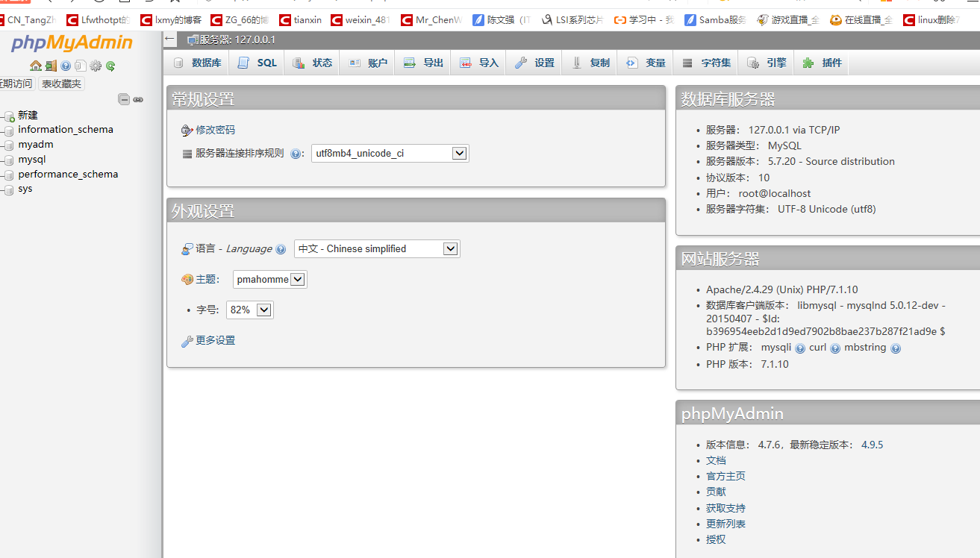
Task: Toggle the link with main panel chain icon
Action: [x=138, y=99]
